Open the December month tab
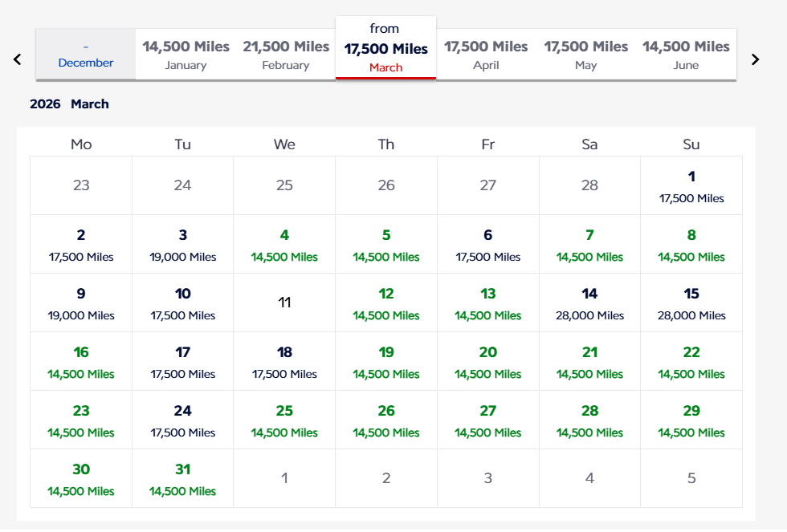The height and width of the screenshot is (532, 787). pyautogui.click(x=85, y=54)
